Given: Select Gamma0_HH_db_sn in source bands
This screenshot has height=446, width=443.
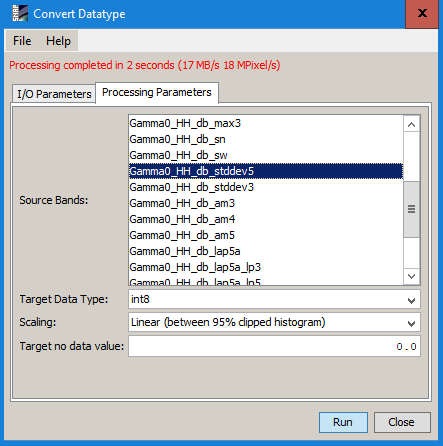Looking at the screenshot, I should coord(266,139).
